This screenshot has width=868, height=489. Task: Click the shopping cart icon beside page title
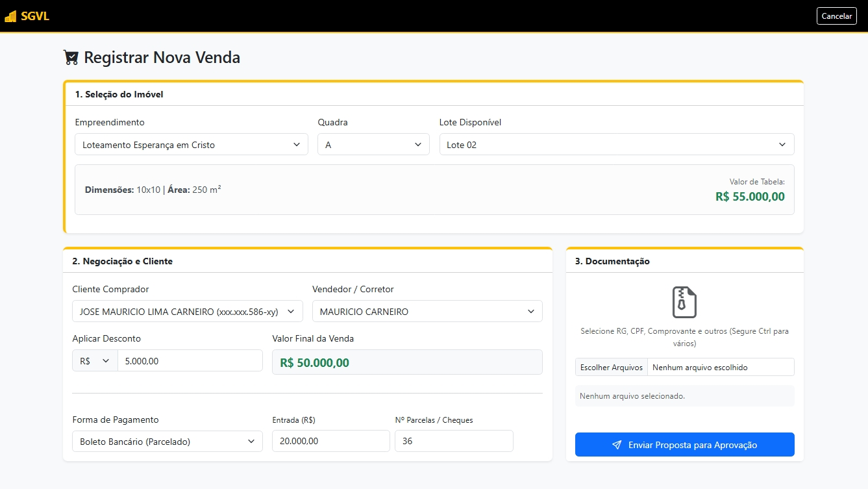pos(71,58)
